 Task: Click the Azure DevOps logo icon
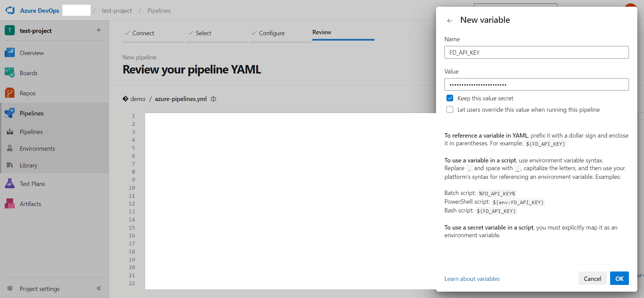10,10
